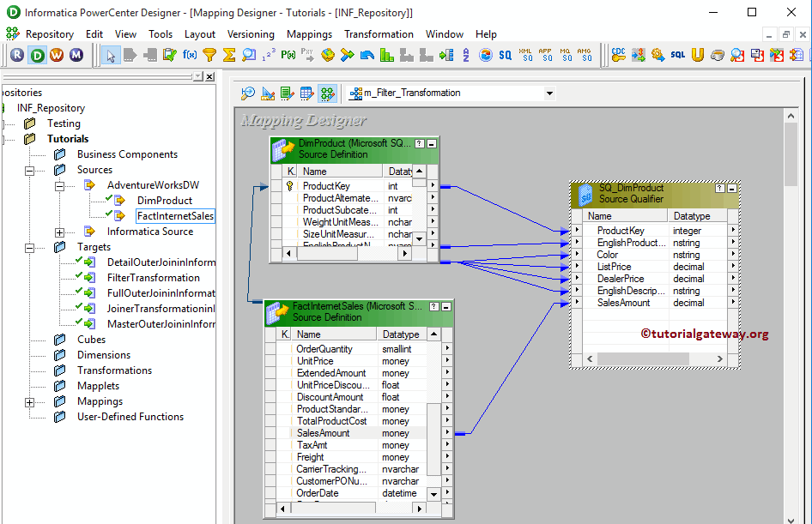
Task: Click the zoom magnifier in the mapping toolbar
Action: click(248, 93)
